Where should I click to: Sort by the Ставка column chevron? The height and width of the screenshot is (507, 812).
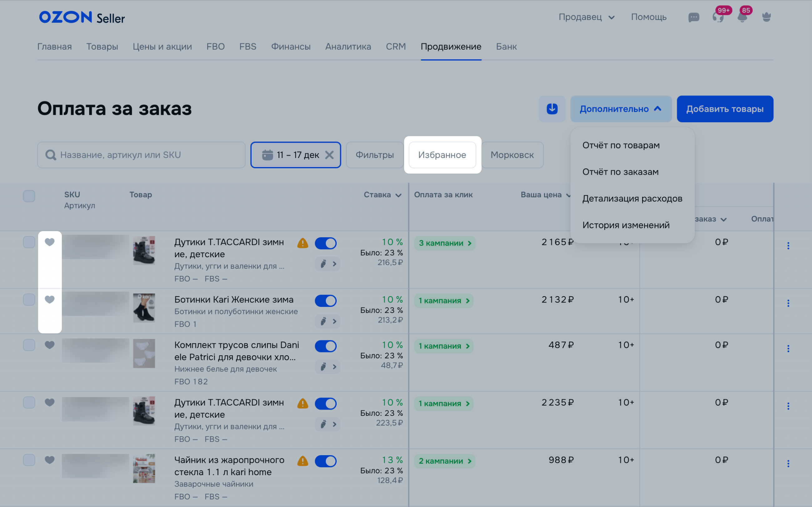click(398, 195)
